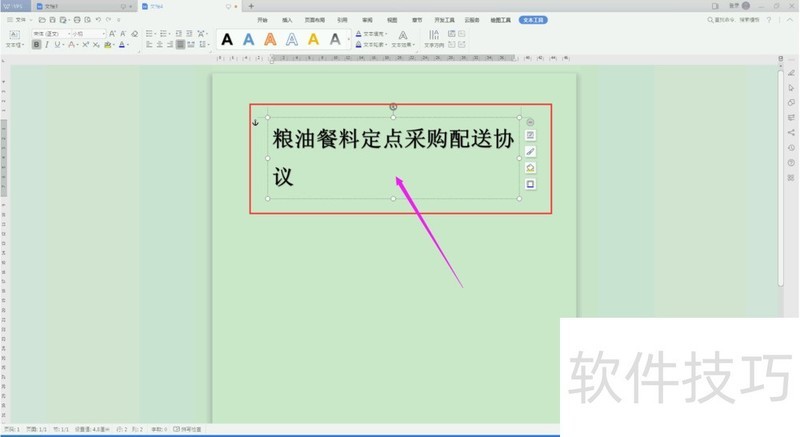The height and width of the screenshot is (437, 800).
Task: Open the Page Layout ribbon tab
Action: click(315, 20)
